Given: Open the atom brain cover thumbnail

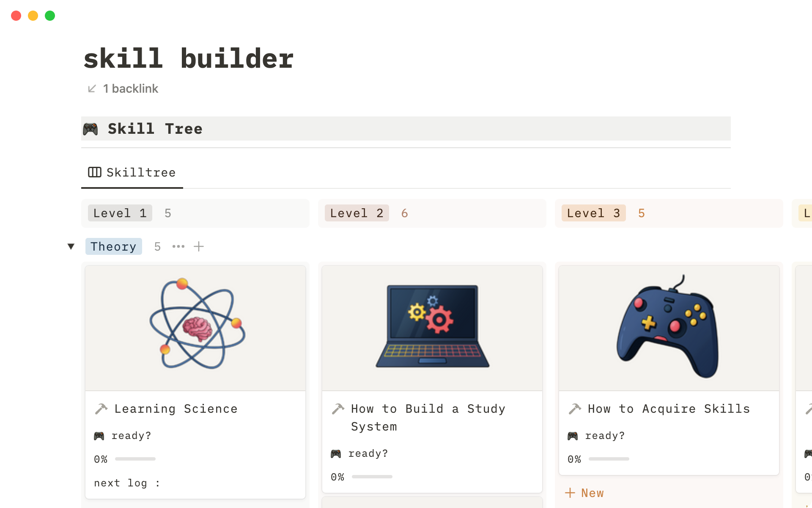Looking at the screenshot, I should click(195, 328).
